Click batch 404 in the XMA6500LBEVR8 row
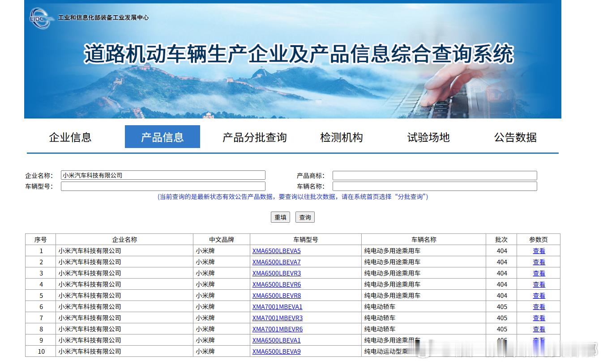The height and width of the screenshot is (364, 603). pos(502,296)
